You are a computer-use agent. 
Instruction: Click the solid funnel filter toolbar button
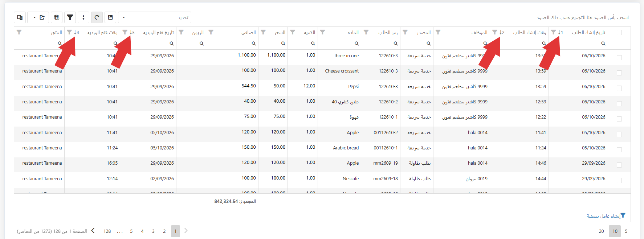click(x=70, y=17)
